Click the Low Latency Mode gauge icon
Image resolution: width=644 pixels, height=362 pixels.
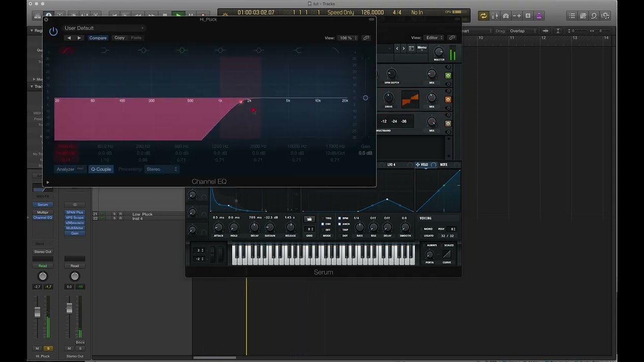[x=506, y=16]
